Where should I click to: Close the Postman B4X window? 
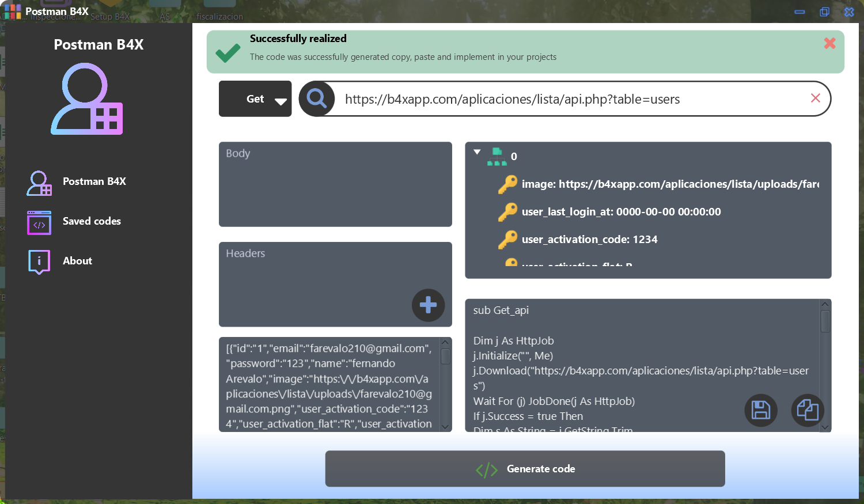tap(849, 12)
